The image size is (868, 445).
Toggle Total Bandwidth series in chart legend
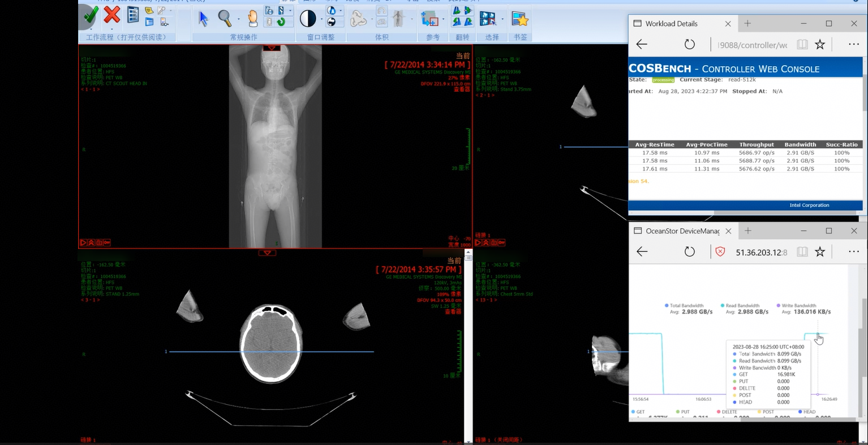click(x=685, y=306)
